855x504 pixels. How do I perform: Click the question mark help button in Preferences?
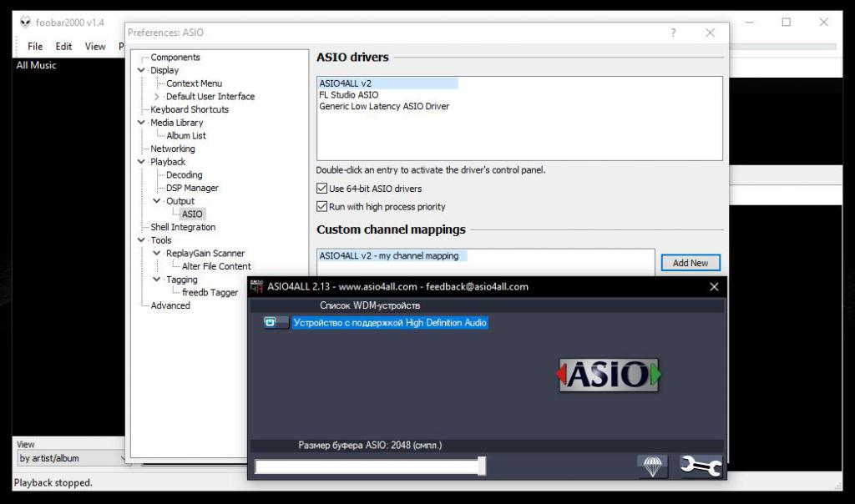point(674,33)
